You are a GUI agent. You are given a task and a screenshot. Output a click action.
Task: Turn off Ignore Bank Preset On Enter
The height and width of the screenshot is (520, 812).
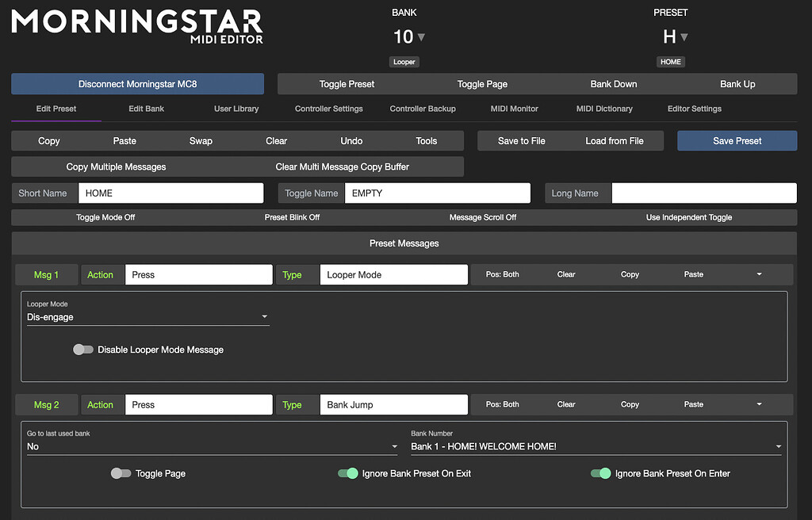(x=600, y=473)
